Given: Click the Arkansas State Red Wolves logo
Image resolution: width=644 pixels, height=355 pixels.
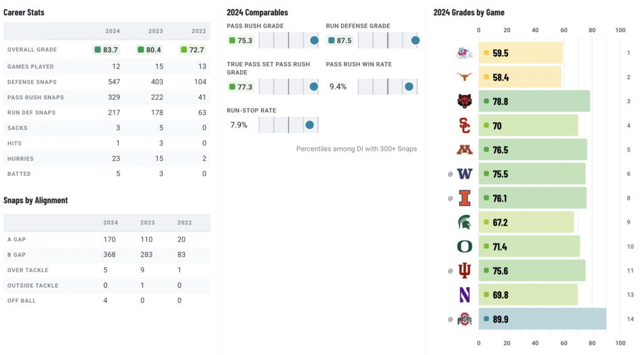Looking at the screenshot, I should 465,101.
